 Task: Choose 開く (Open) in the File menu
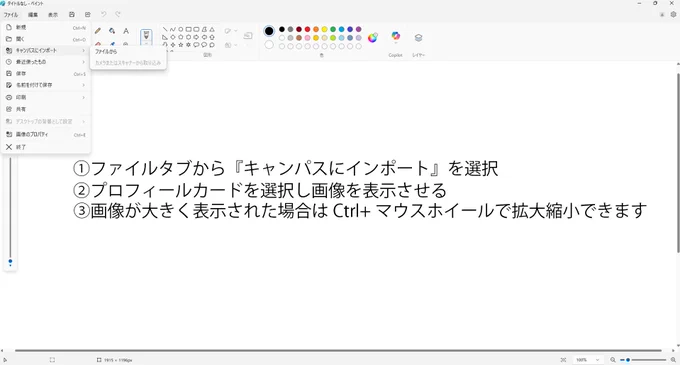click(x=46, y=39)
